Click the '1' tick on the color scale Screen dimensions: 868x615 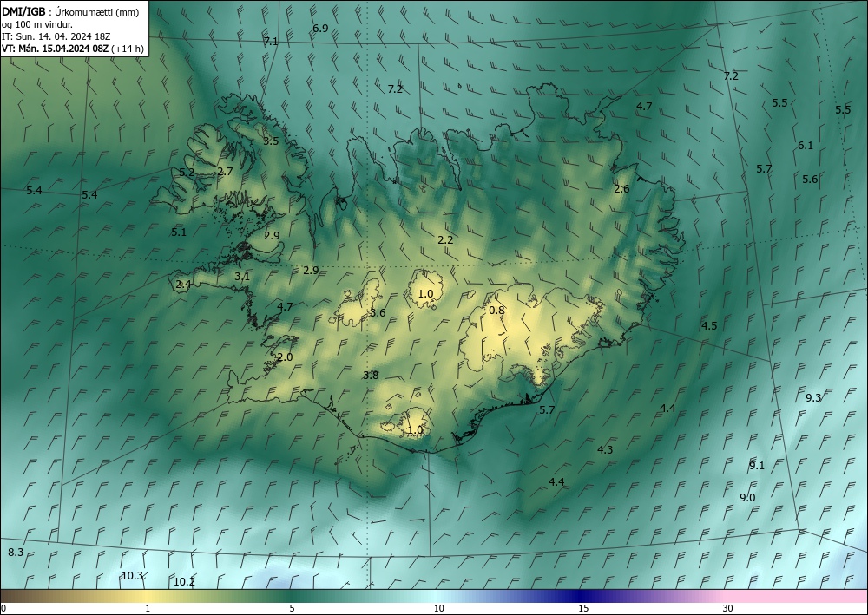(148, 608)
